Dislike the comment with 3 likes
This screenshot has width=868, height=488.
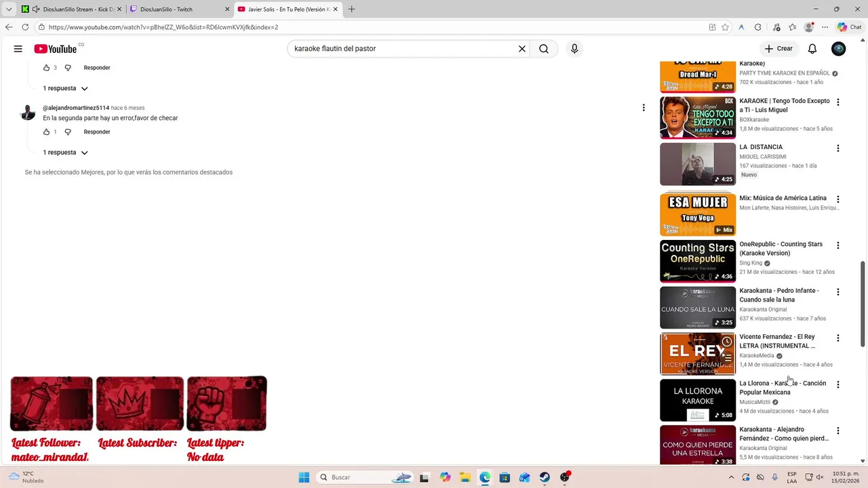(x=68, y=68)
